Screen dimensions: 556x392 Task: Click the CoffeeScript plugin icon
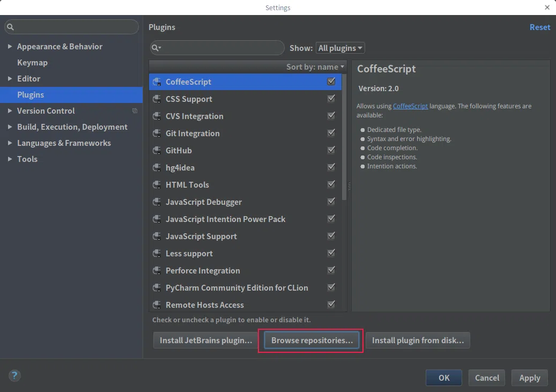pos(157,82)
